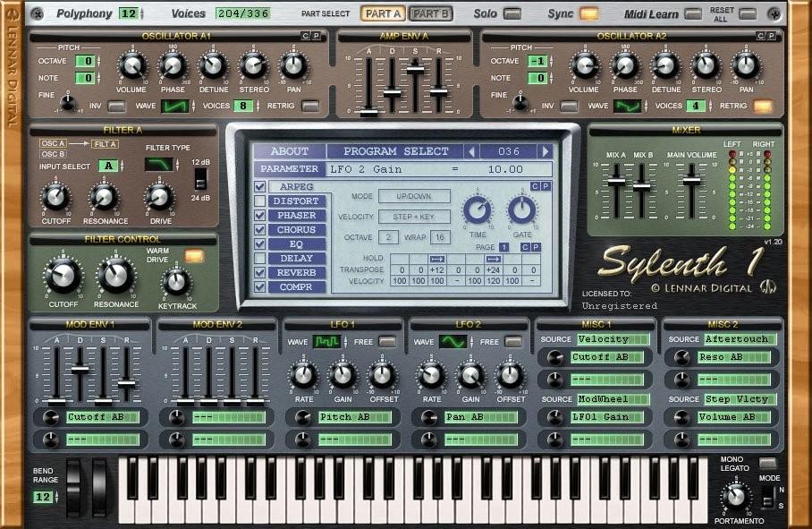This screenshot has width=812, height=529.
Task: Switch to PART B
Action: (431, 13)
